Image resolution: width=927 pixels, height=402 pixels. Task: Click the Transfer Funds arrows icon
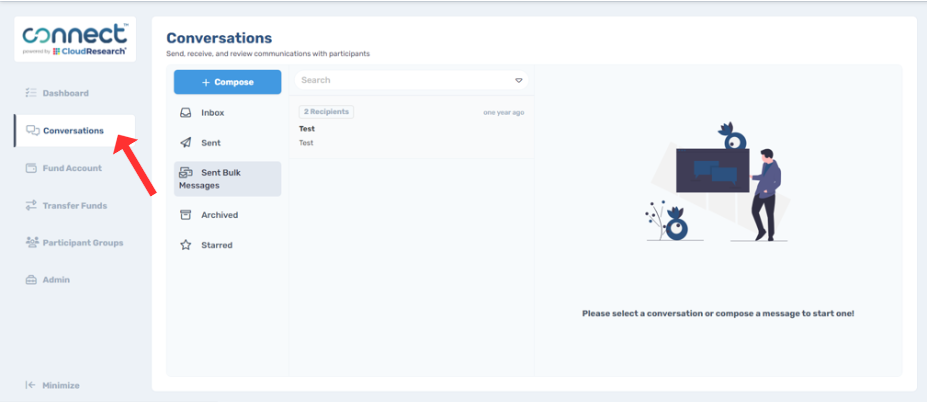click(x=31, y=205)
